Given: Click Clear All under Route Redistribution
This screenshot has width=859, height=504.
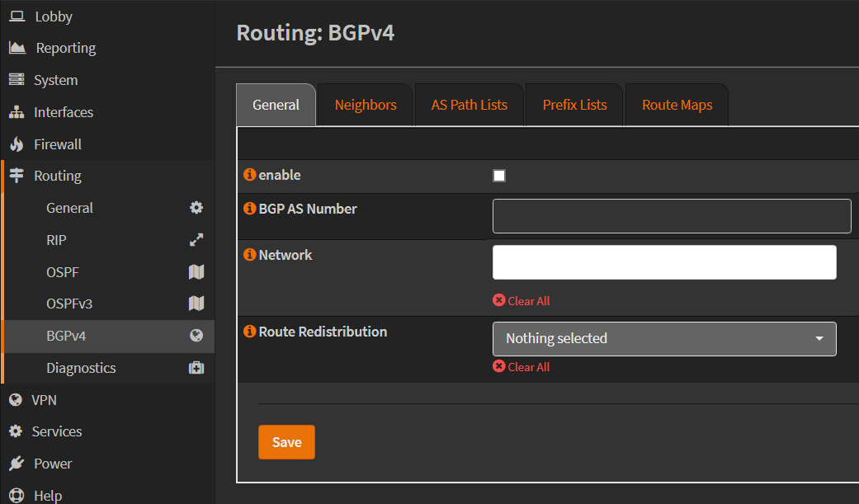Looking at the screenshot, I should pos(521,366).
